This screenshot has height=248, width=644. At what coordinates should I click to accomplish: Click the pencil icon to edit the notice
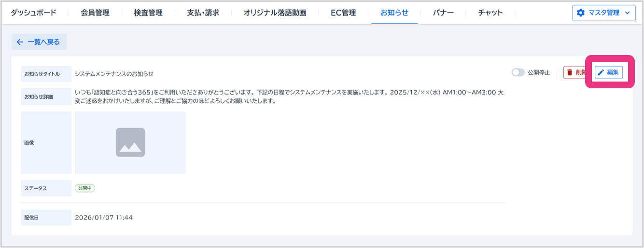(601, 72)
